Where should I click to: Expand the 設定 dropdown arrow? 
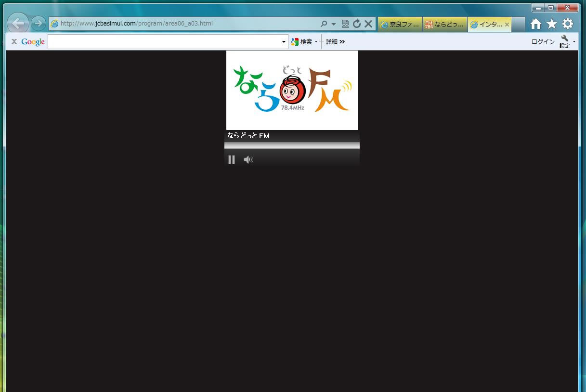point(574,42)
